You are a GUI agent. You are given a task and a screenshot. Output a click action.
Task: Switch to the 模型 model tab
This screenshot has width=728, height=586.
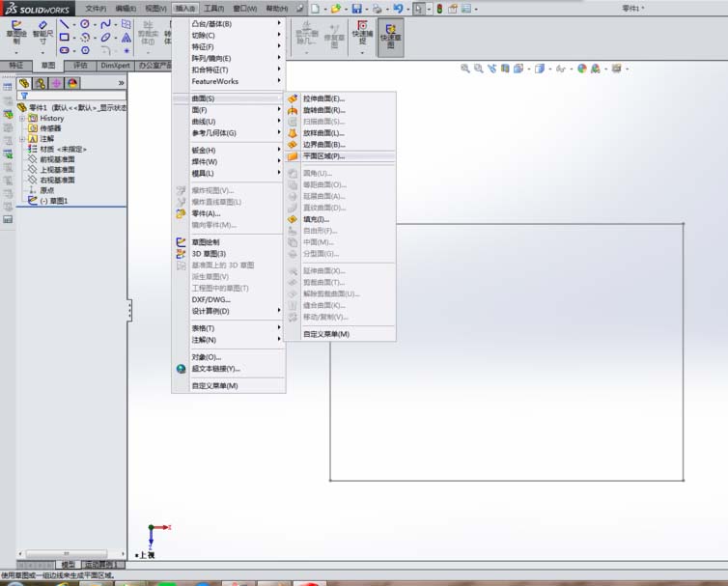point(69,565)
